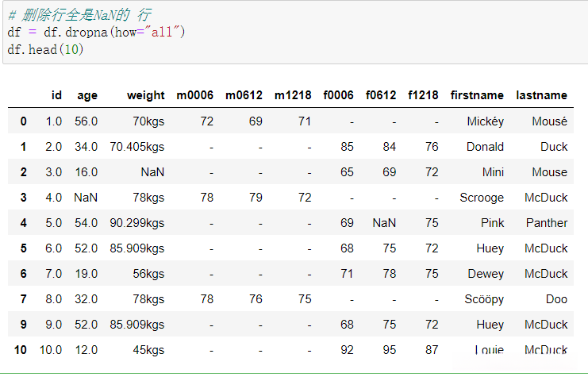The width and height of the screenshot is (588, 377).
Task: Click the 'f0612' column header
Action: [381, 95]
